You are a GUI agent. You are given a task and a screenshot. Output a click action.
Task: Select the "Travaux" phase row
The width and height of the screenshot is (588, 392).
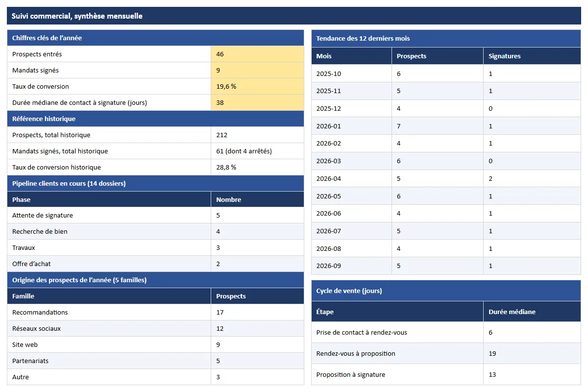pos(155,247)
